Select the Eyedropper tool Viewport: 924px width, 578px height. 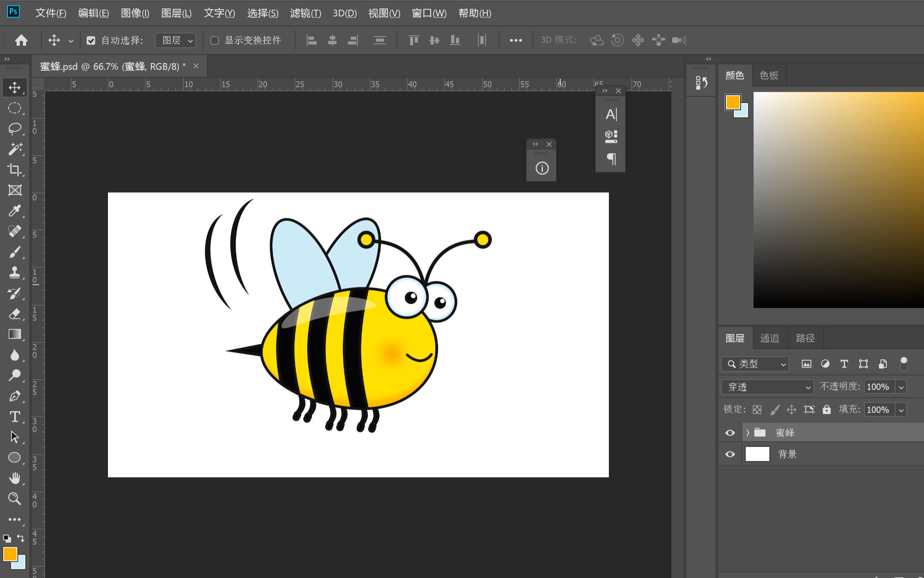pyautogui.click(x=15, y=211)
